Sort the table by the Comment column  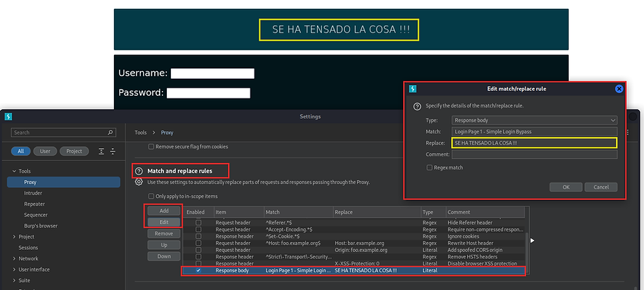pyautogui.click(x=485, y=213)
